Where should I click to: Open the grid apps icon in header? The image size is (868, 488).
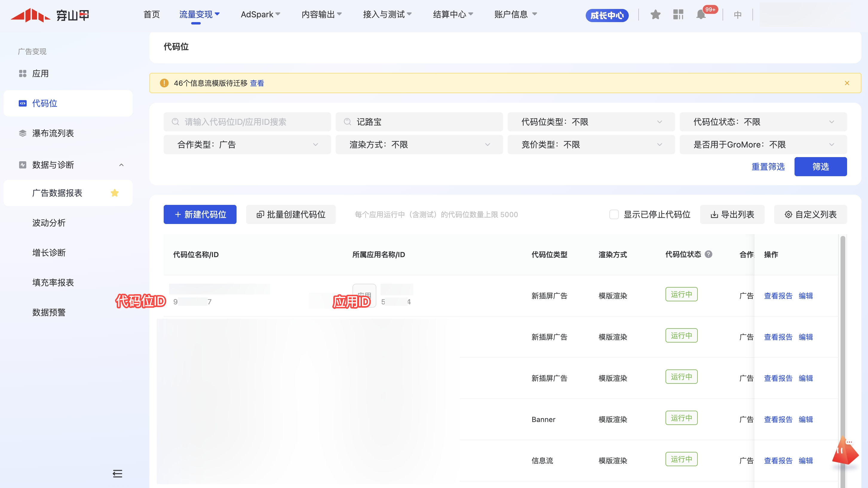click(678, 15)
